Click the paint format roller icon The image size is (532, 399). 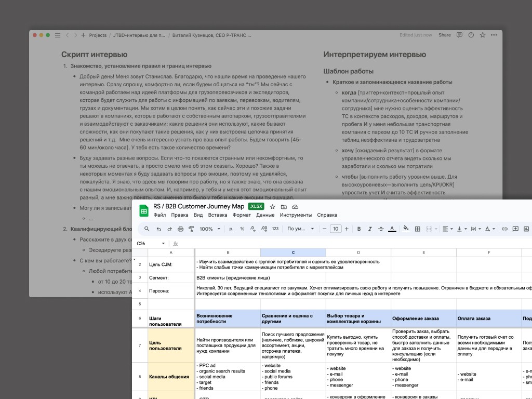click(x=191, y=229)
